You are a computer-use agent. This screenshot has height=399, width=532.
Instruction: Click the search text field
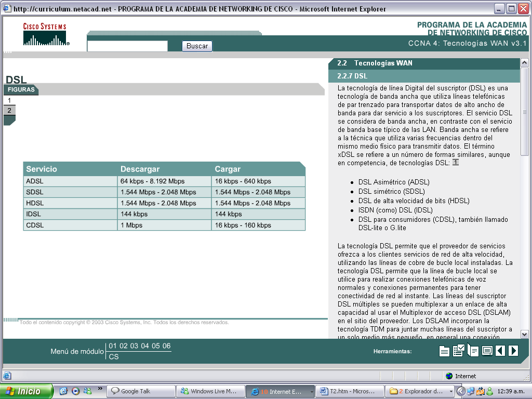pos(127,46)
